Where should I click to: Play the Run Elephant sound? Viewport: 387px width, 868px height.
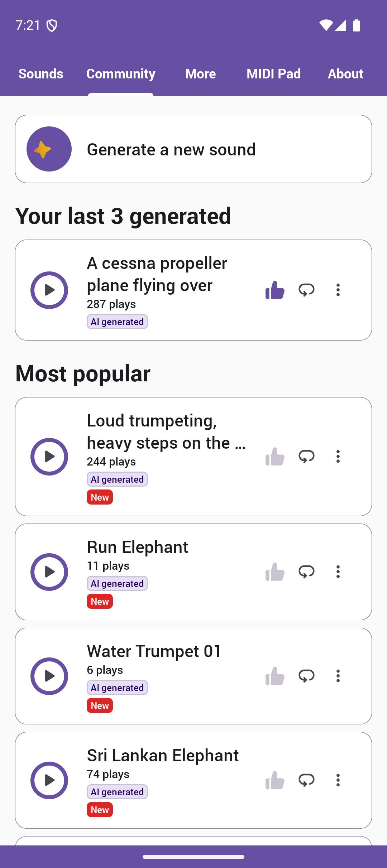pyautogui.click(x=49, y=572)
